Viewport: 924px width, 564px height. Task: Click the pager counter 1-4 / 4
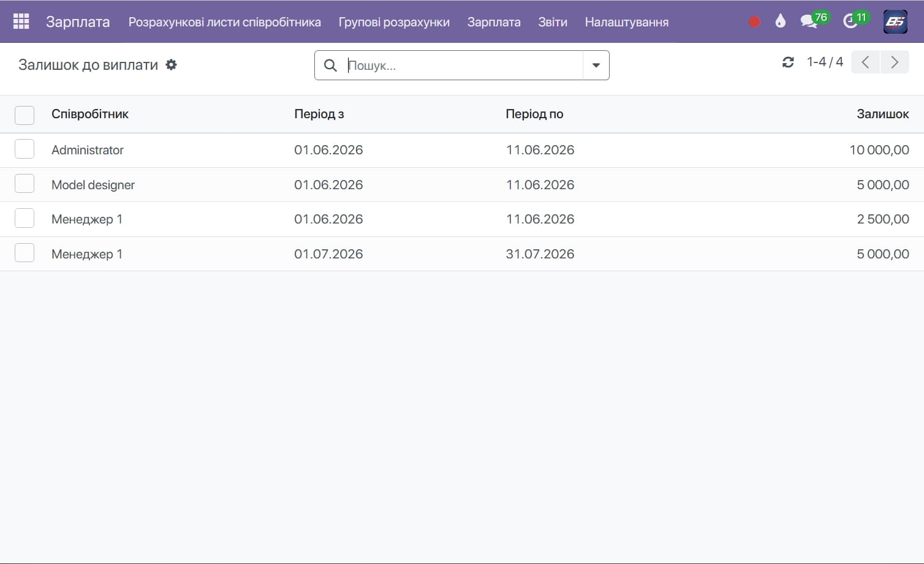pos(825,62)
